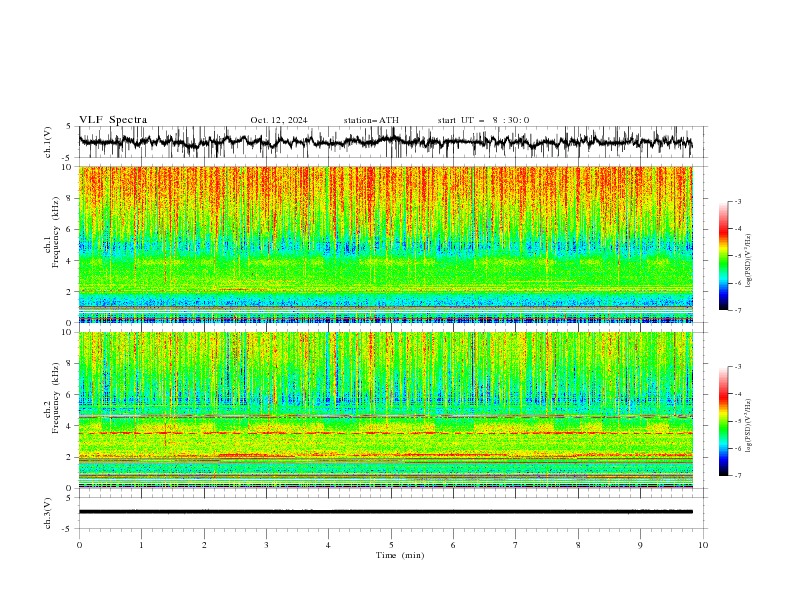Click the "5" tick on the time axis
The image size is (792, 612).
pyautogui.click(x=391, y=545)
